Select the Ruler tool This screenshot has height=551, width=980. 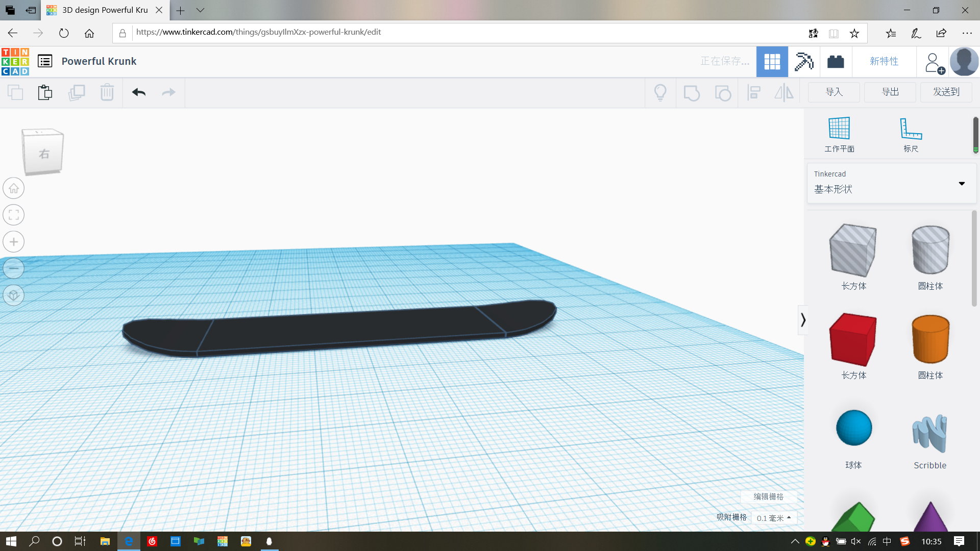pyautogui.click(x=911, y=135)
